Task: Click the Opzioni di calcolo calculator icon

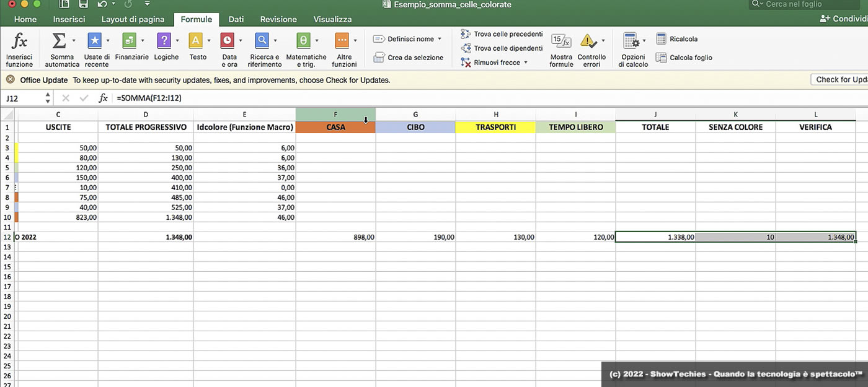Action: tap(631, 41)
